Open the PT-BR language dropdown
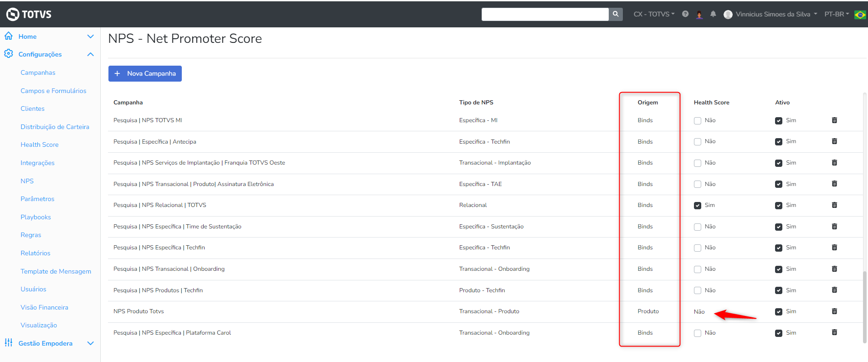The image size is (868, 362). pos(837,14)
